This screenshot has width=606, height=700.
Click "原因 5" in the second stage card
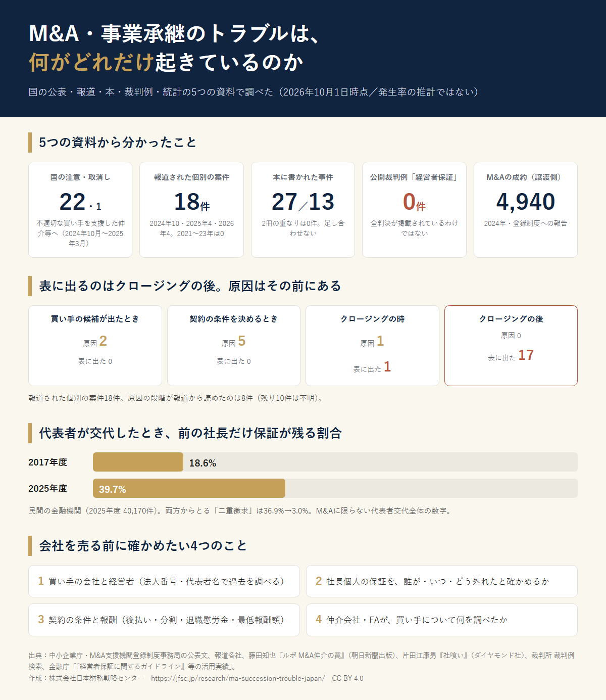pyautogui.click(x=234, y=342)
